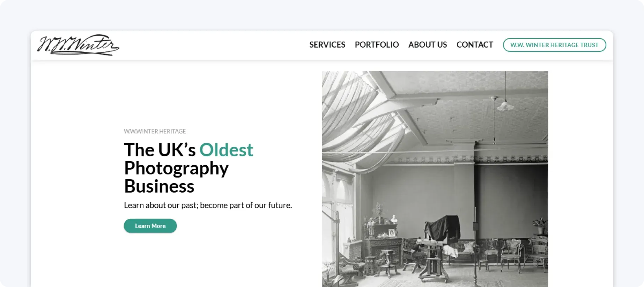Click "The UK's" text in heading
644x287 pixels.
click(x=160, y=150)
